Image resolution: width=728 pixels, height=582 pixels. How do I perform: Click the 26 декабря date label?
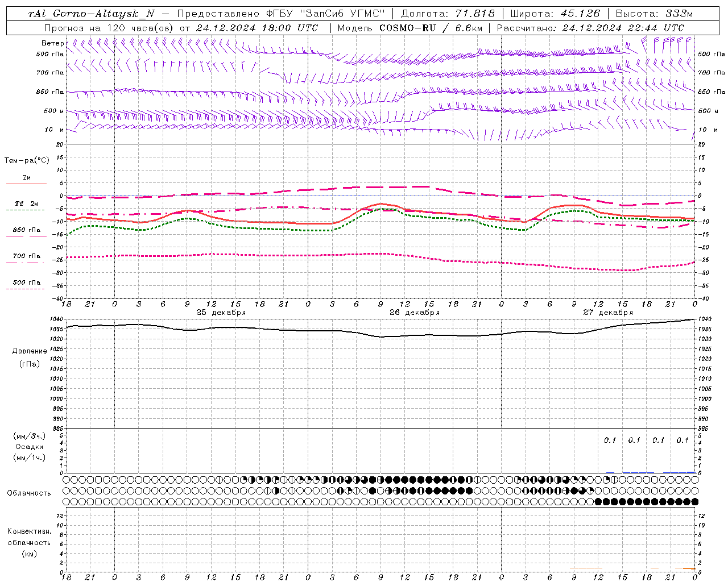click(415, 313)
